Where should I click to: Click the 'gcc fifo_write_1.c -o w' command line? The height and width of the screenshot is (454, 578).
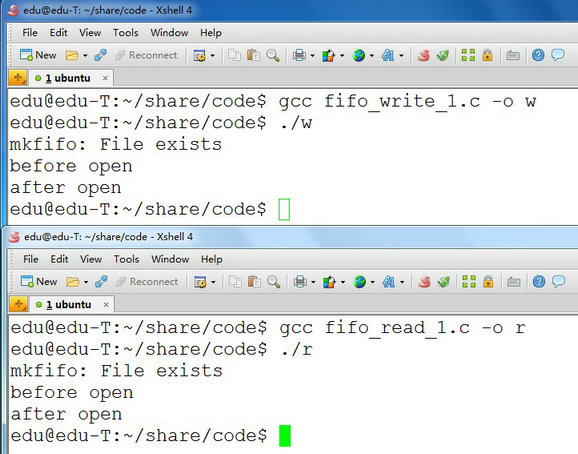[407, 101]
